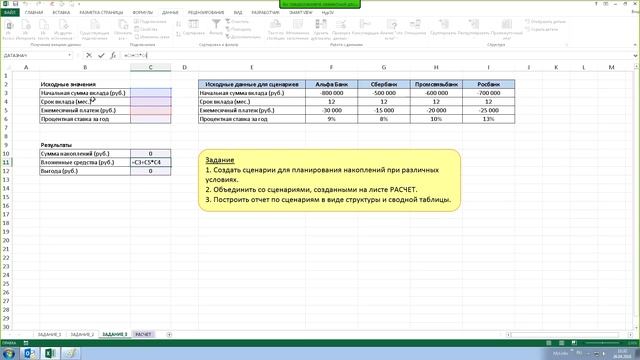This screenshot has height=360, width=640.
Task: Open Data Validation tool
Action: pyautogui.click(x=340, y=29)
